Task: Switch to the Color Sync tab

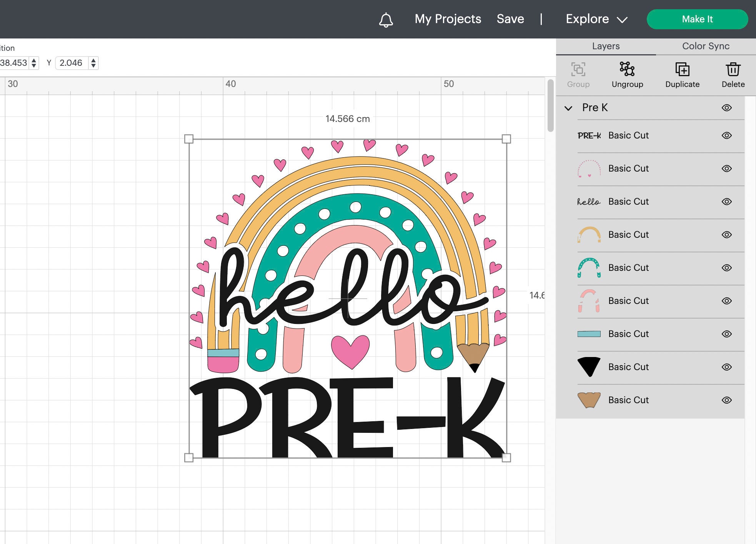Action: [705, 46]
